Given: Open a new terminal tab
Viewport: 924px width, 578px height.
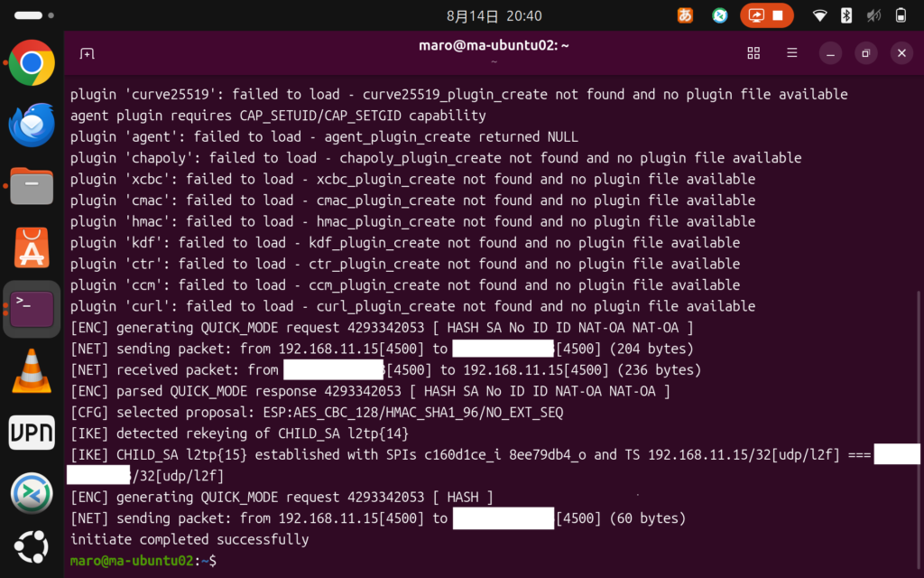Looking at the screenshot, I should click(x=88, y=53).
